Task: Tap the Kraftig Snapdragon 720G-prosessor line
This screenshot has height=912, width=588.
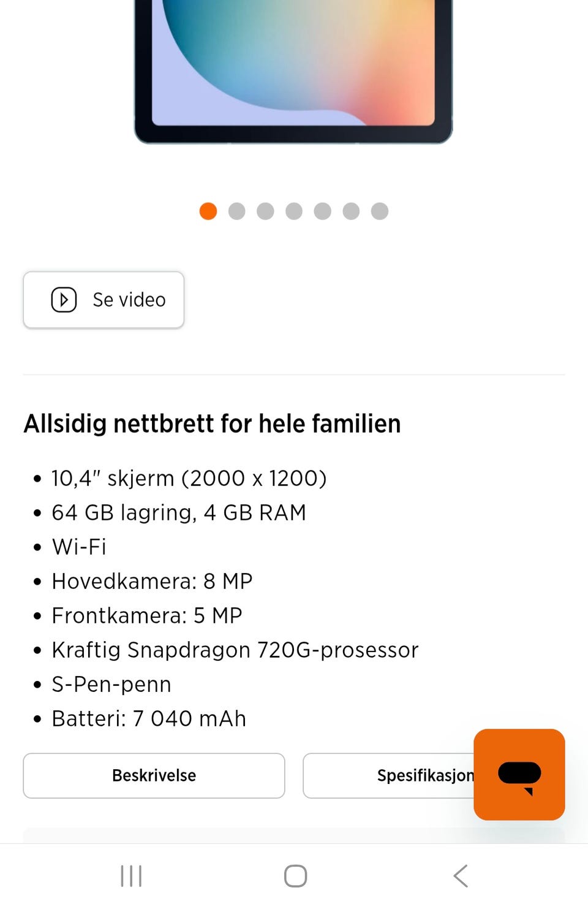Action: pos(235,650)
